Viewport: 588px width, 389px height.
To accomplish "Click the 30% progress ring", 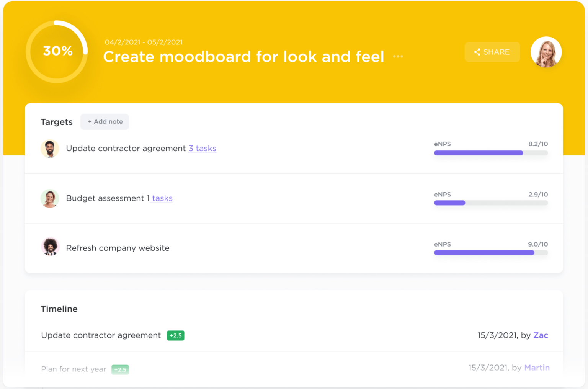I will 57,51.
